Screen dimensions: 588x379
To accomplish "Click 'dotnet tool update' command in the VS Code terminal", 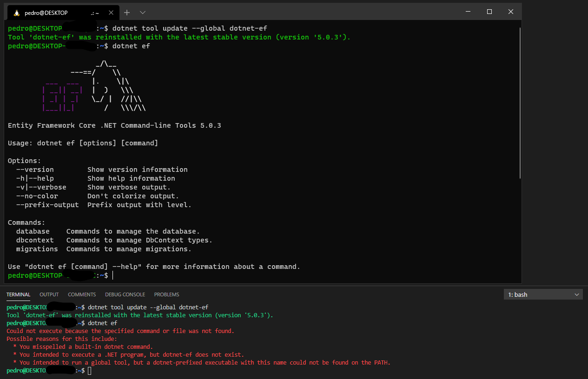I will click(x=148, y=307).
